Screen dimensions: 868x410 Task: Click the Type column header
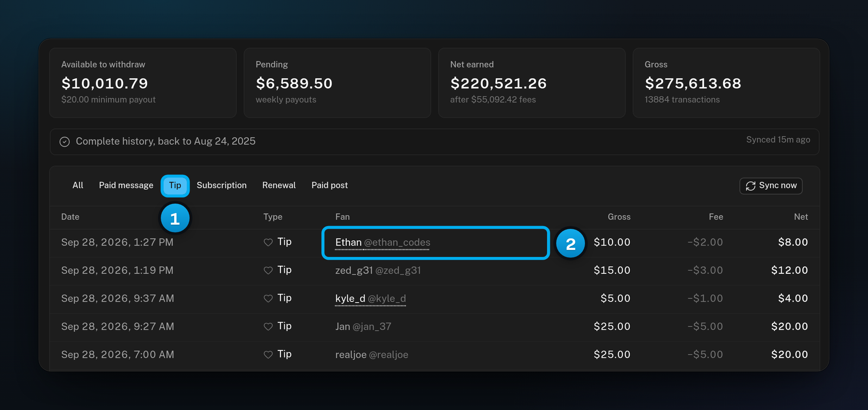click(x=273, y=217)
